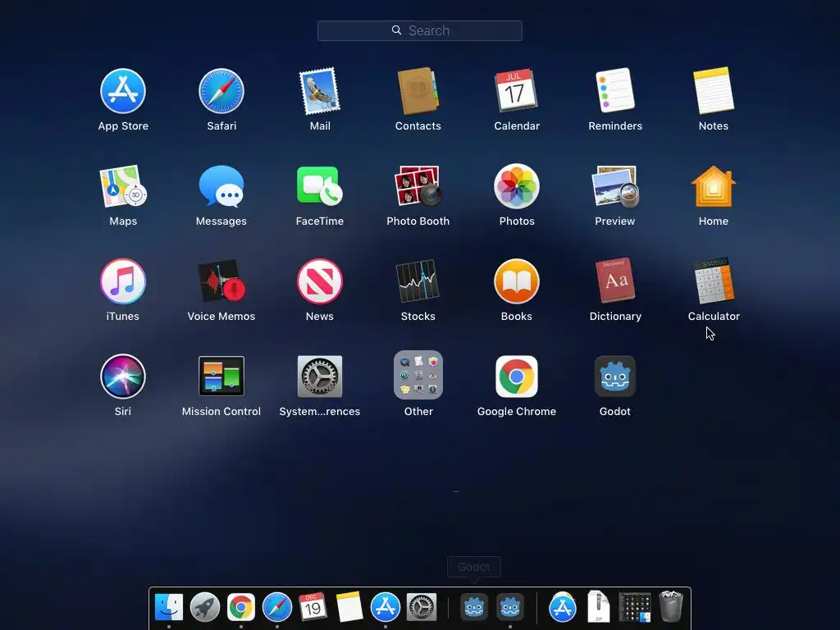Launch the Messages app
Viewport: 840px width, 630px height.
pos(221,186)
